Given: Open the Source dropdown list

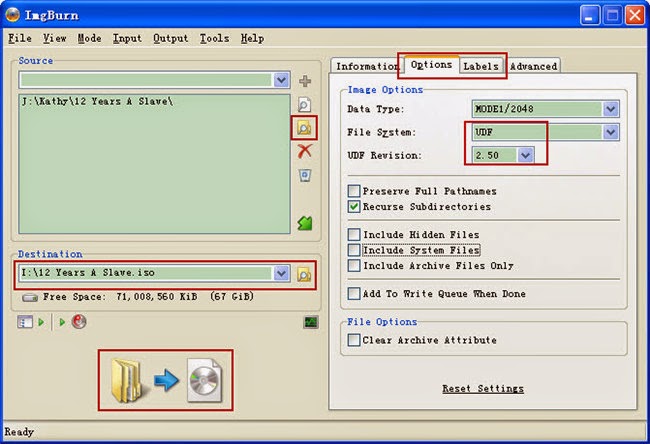Looking at the screenshot, I should tap(281, 80).
